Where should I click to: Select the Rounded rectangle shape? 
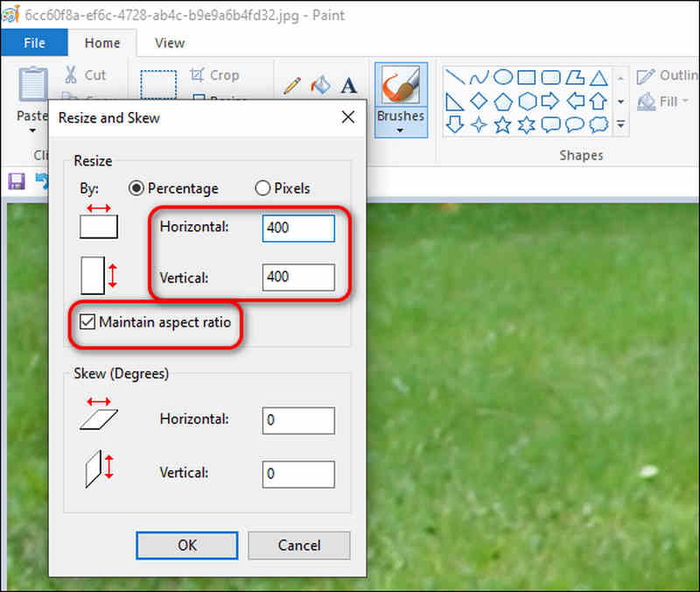(x=551, y=77)
